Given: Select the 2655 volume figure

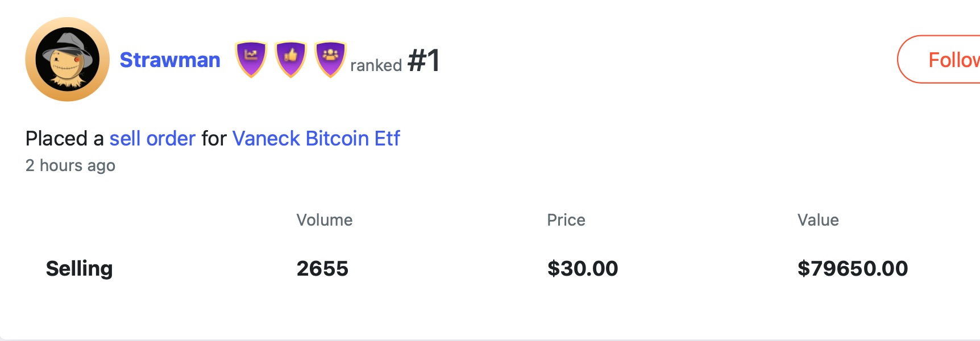Looking at the screenshot, I should [x=322, y=268].
